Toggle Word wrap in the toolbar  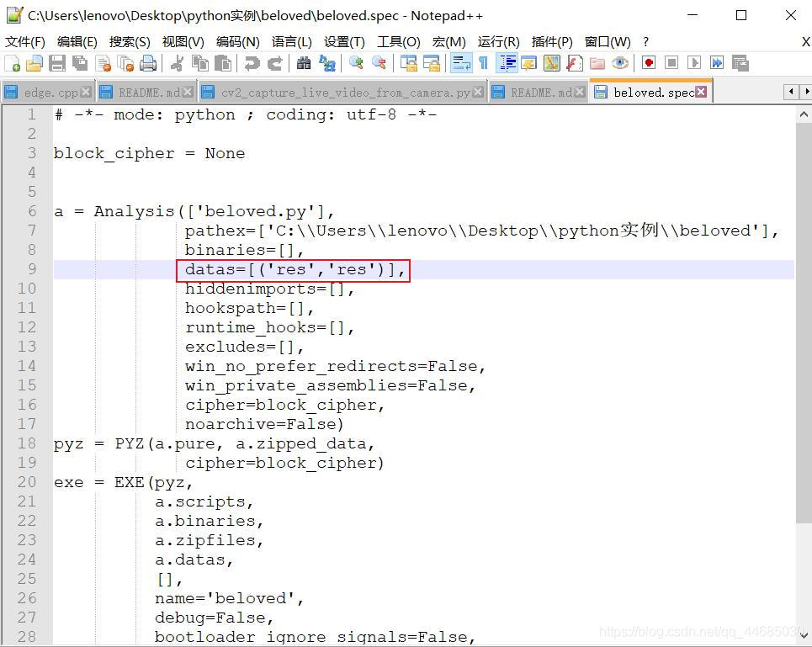[x=460, y=63]
